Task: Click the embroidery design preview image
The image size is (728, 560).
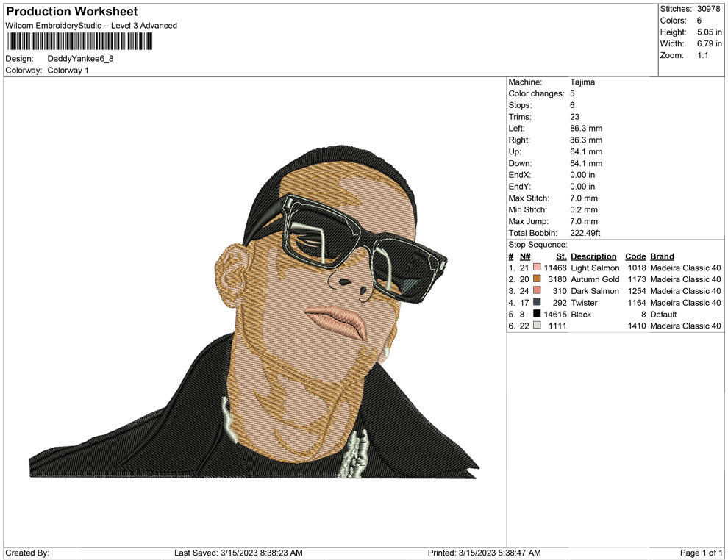Action: [x=254, y=312]
